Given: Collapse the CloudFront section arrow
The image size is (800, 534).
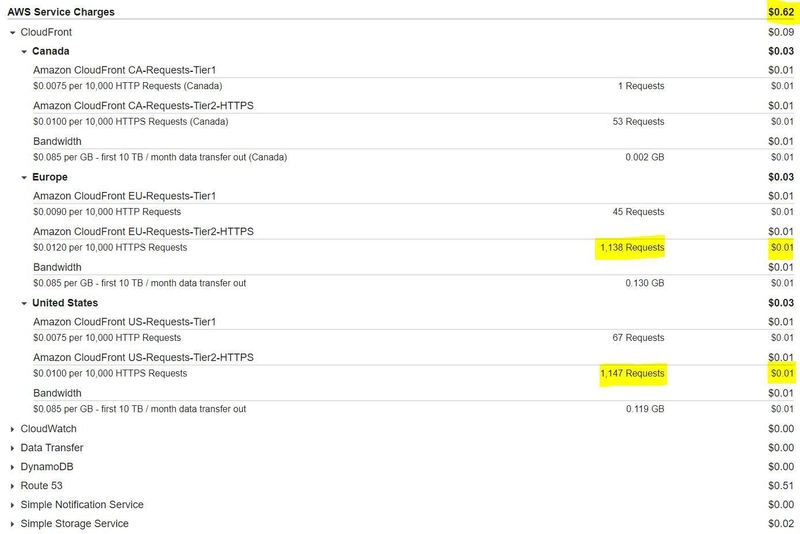Looking at the screenshot, I should click(x=12, y=33).
